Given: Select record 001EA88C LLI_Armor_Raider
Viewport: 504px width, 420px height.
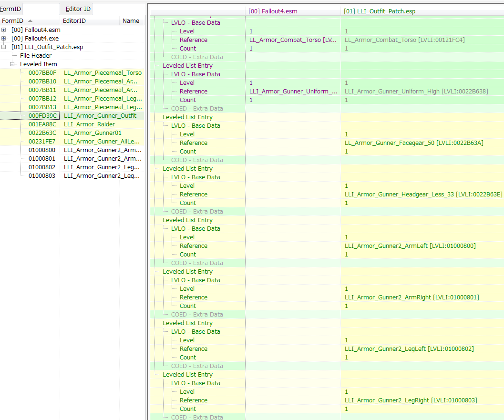Looking at the screenshot, I should click(72, 124).
